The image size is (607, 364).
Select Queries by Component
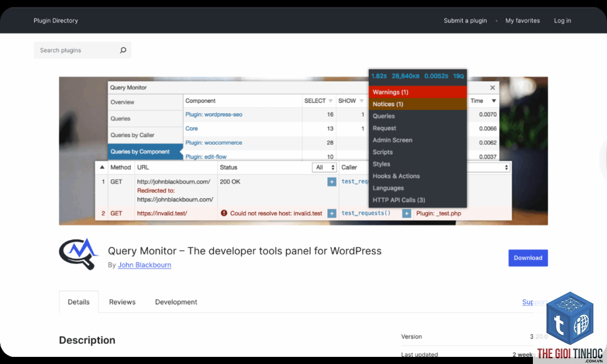click(145, 151)
